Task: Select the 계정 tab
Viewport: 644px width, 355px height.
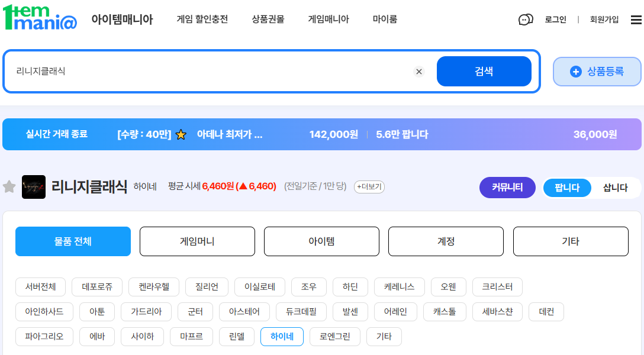Action: click(446, 241)
